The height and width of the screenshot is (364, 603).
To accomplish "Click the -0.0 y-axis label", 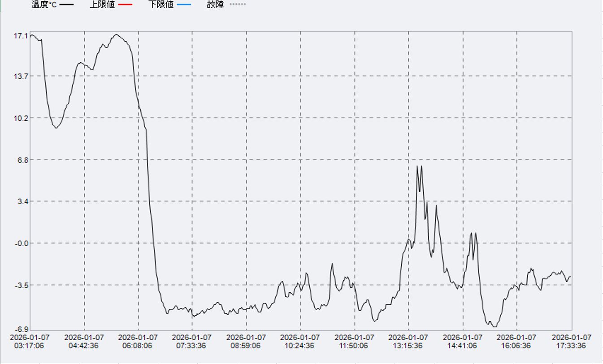I will point(21,243).
